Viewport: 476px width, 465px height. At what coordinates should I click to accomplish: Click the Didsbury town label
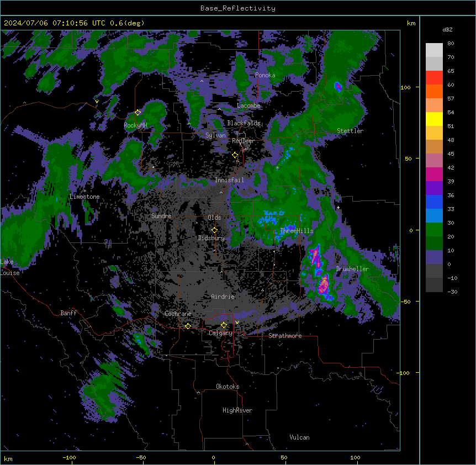(211, 238)
